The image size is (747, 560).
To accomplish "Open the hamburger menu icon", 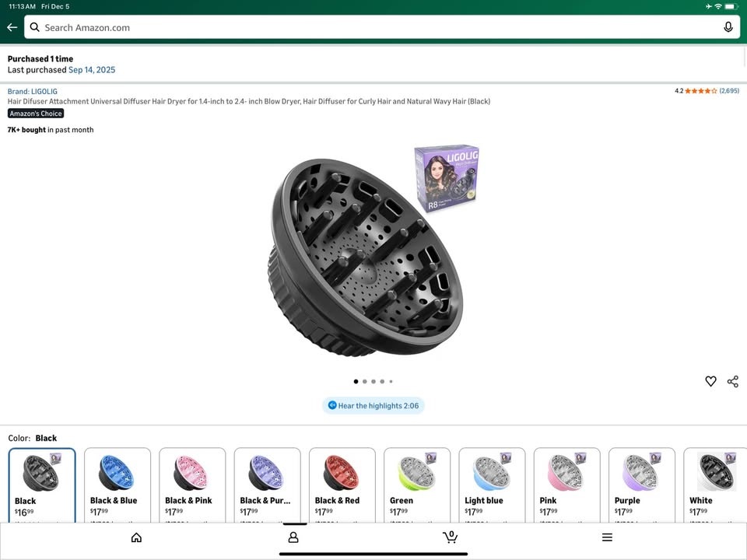I will point(607,537).
